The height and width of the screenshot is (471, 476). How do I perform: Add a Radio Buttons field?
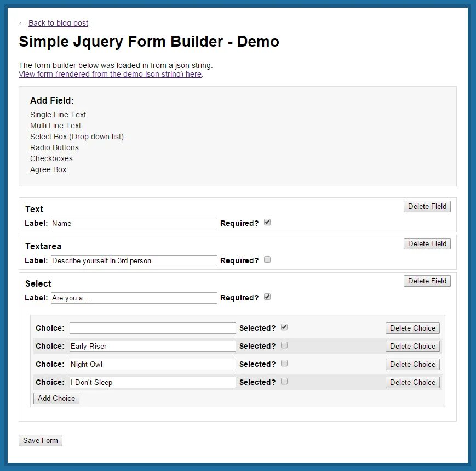[54, 147]
